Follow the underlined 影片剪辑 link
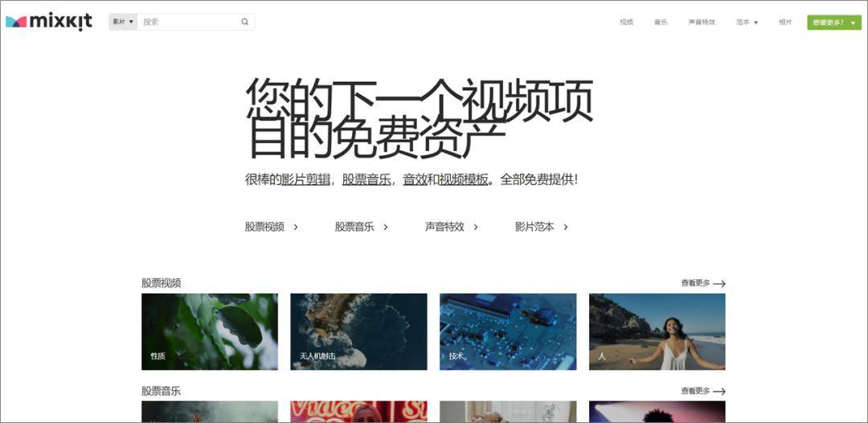Screen dimensions: 868x423 point(305,179)
